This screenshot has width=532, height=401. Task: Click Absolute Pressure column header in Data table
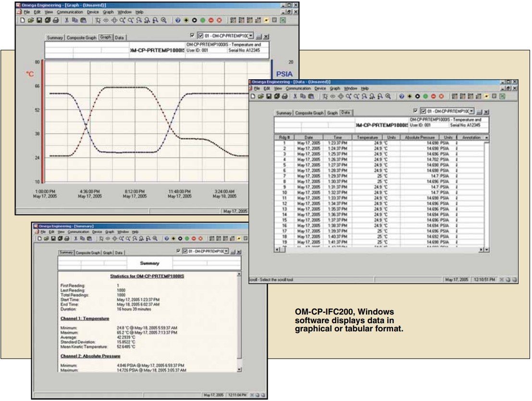coord(420,138)
